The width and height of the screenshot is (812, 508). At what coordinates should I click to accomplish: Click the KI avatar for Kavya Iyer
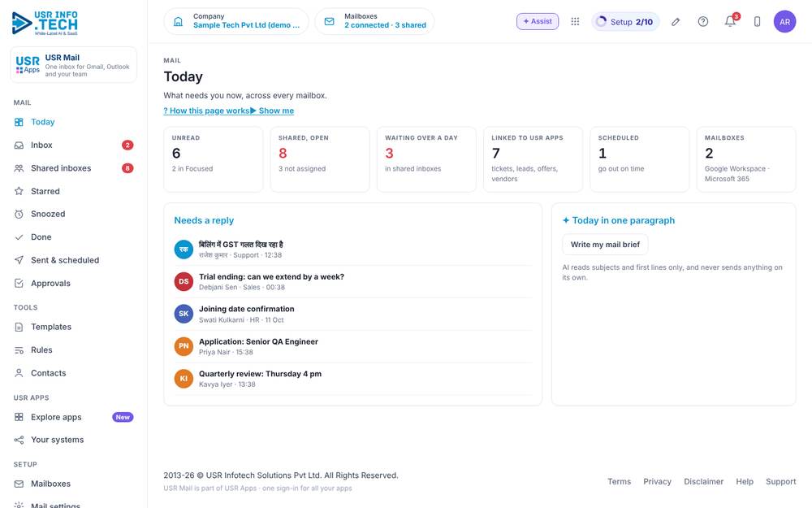click(x=184, y=379)
